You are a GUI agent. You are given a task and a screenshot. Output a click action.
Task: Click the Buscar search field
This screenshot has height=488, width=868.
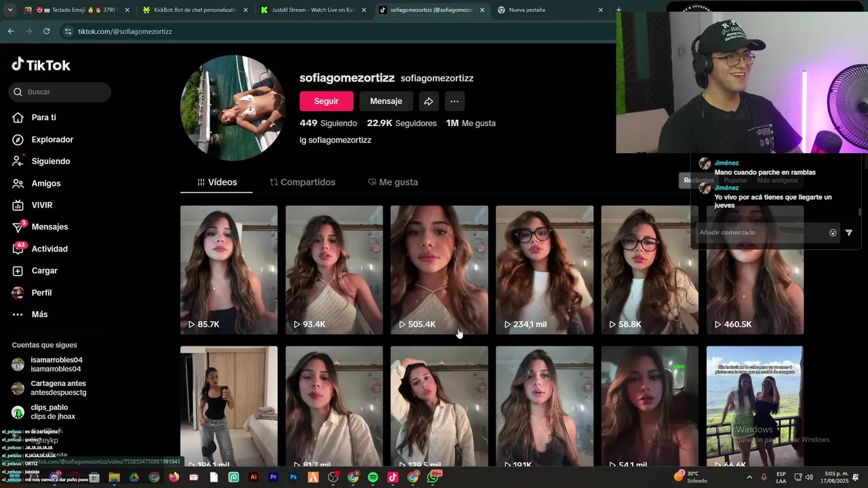tap(60, 92)
